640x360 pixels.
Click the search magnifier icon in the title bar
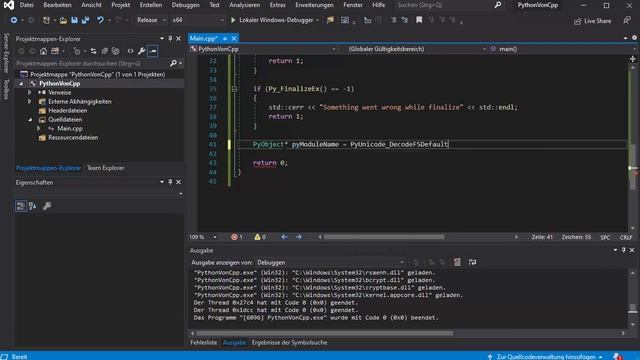tap(498, 5)
